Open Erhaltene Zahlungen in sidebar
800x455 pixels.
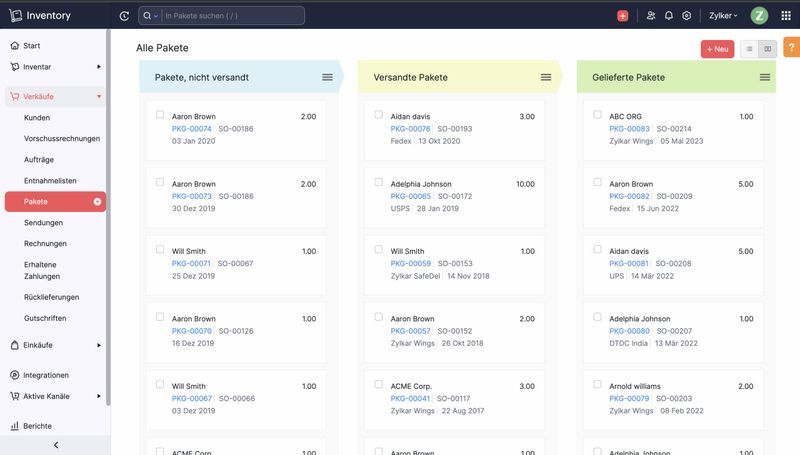tap(42, 270)
